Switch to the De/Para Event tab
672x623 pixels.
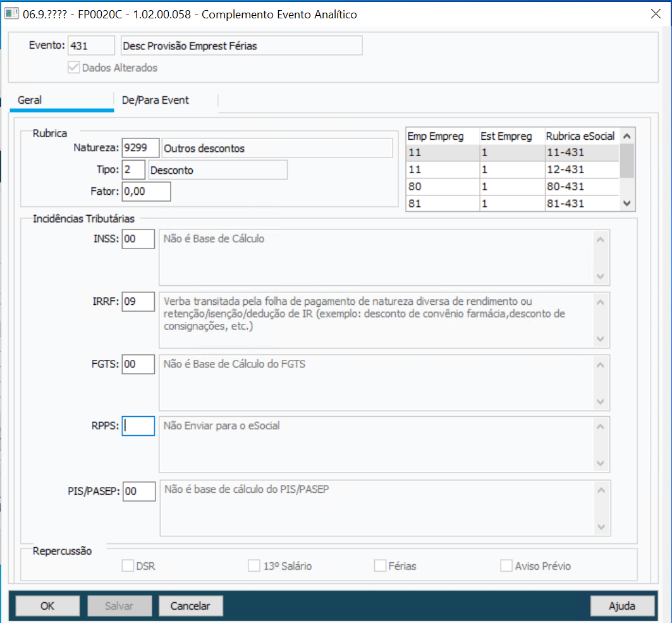click(x=166, y=101)
